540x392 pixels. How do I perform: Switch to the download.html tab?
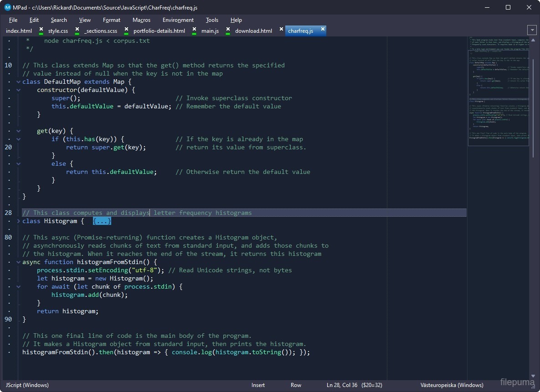tap(253, 31)
